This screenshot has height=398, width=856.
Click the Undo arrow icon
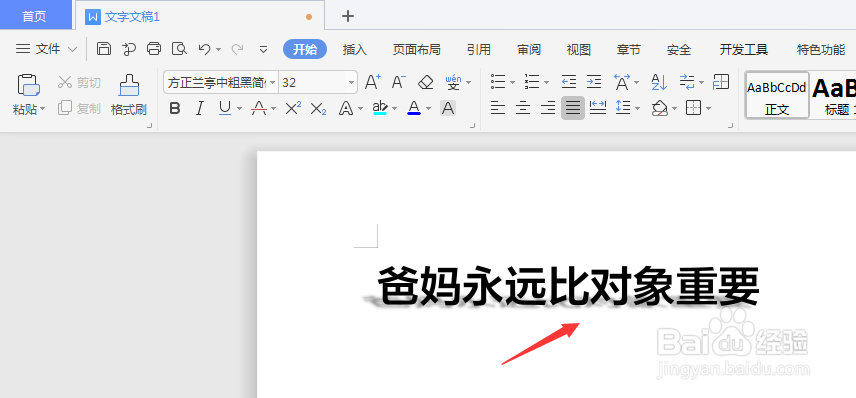tap(204, 49)
